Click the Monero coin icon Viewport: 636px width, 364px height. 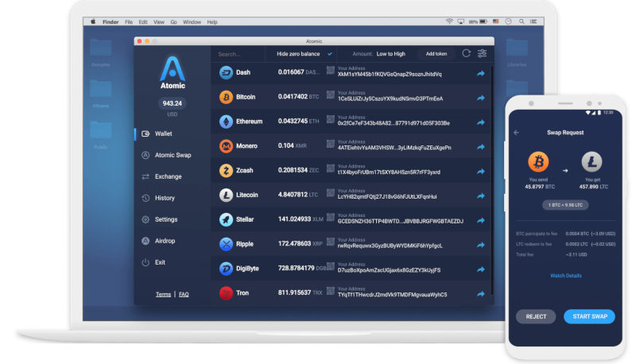coord(226,146)
